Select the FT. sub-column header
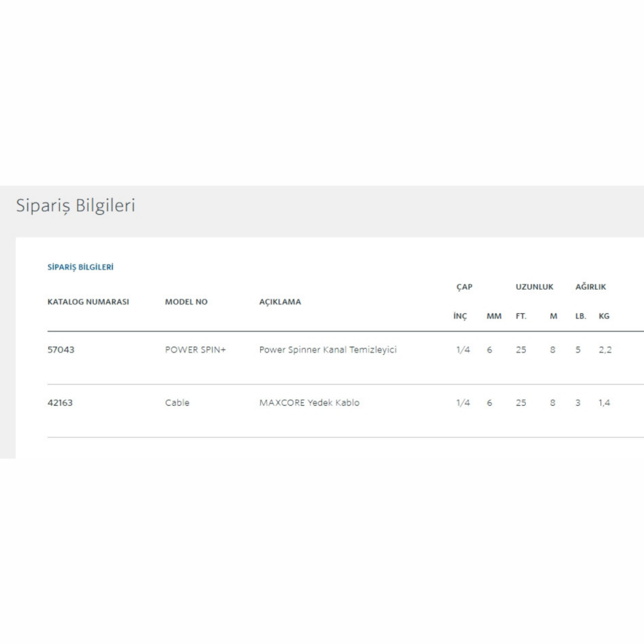Screen dimensions: 644x644 pyautogui.click(x=521, y=317)
